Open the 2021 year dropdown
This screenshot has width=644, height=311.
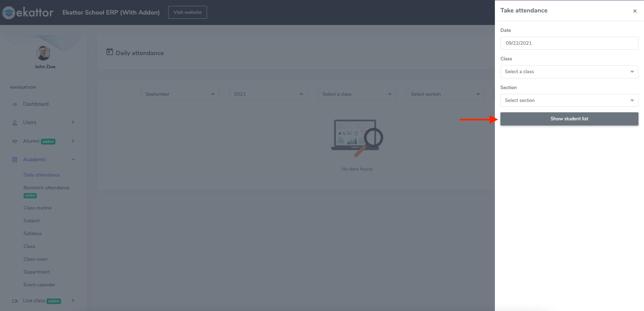click(x=268, y=94)
